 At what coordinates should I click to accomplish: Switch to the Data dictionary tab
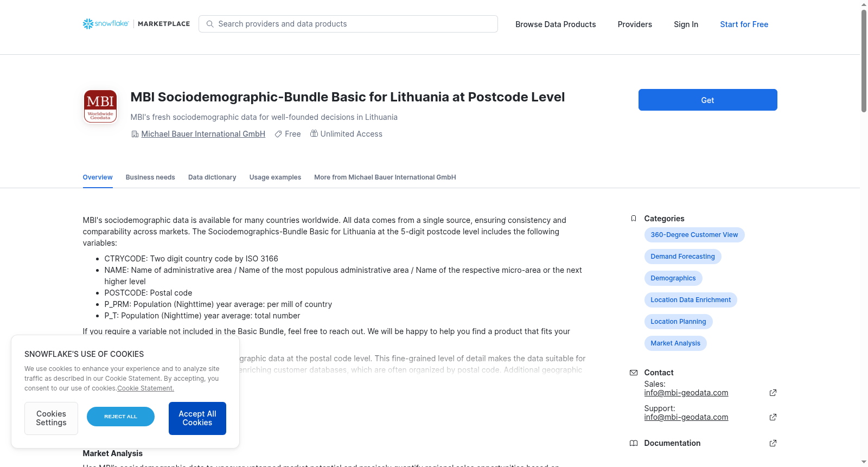click(x=212, y=177)
